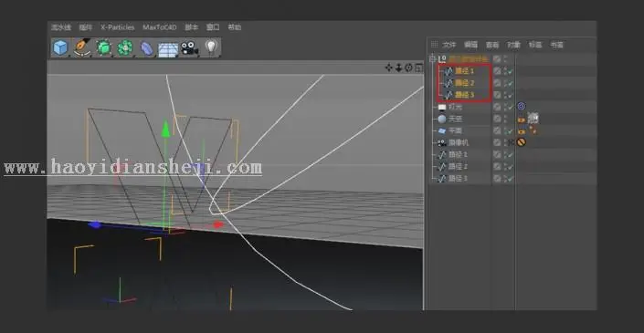Click the viewport zoom navigation icon

[398, 68]
